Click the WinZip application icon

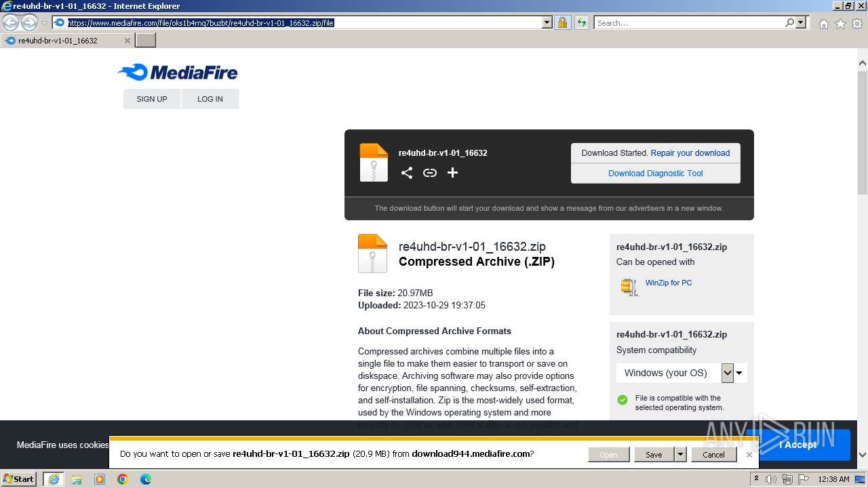point(629,287)
